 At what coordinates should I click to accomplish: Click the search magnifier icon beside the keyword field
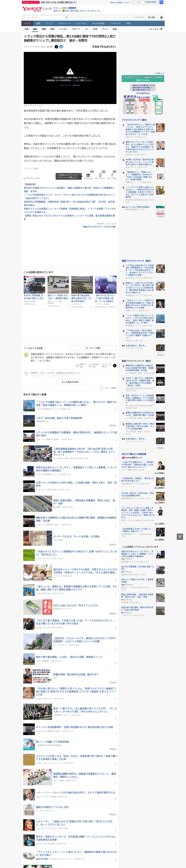[x=66, y=18]
